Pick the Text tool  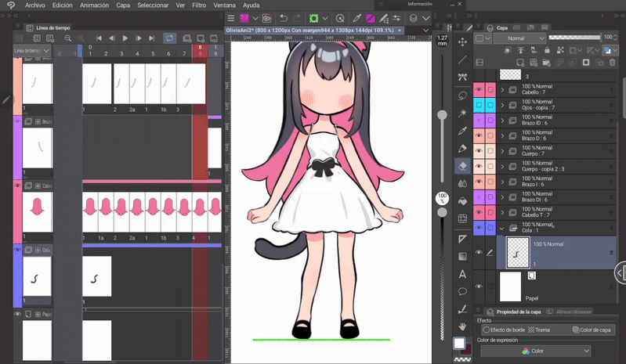click(462, 273)
